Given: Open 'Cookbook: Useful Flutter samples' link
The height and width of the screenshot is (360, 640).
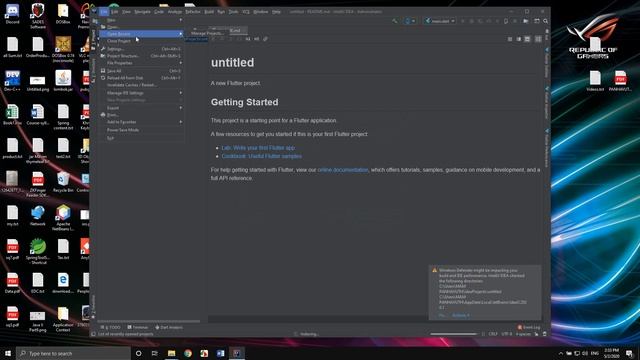Looking at the screenshot, I should click(262, 156).
